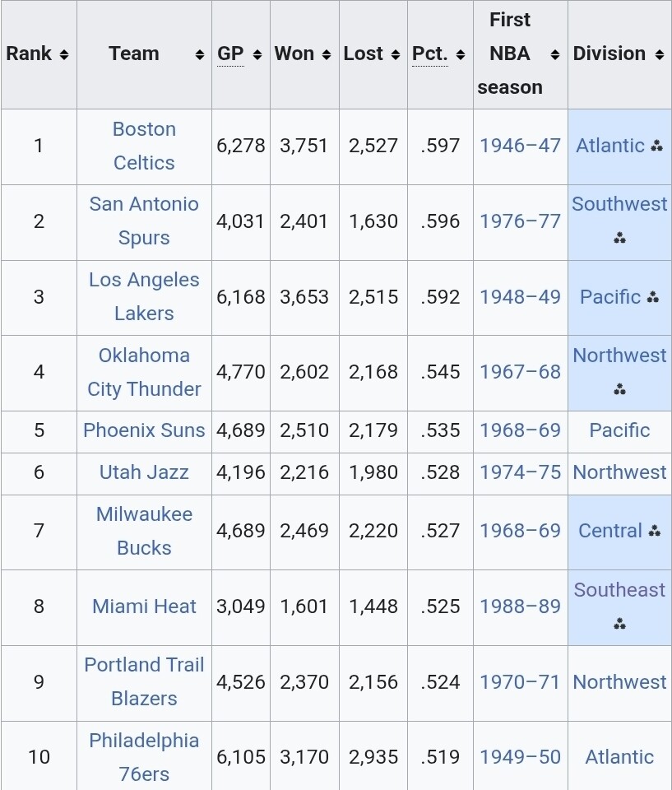Sort by First NBA season arrows
672x790 pixels.
[555, 54]
